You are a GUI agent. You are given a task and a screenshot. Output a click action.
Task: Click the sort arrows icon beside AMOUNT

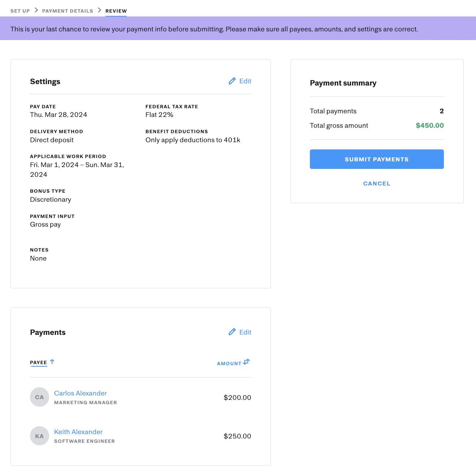click(x=247, y=362)
